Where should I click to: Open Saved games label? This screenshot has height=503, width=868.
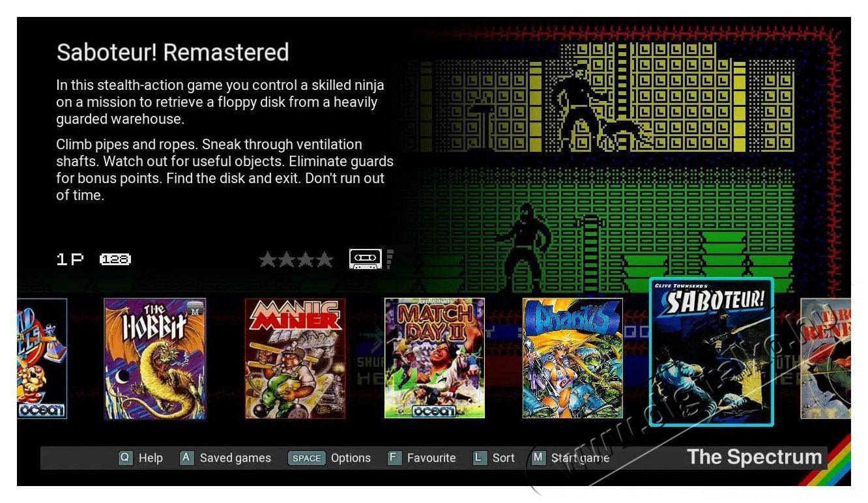click(235, 458)
